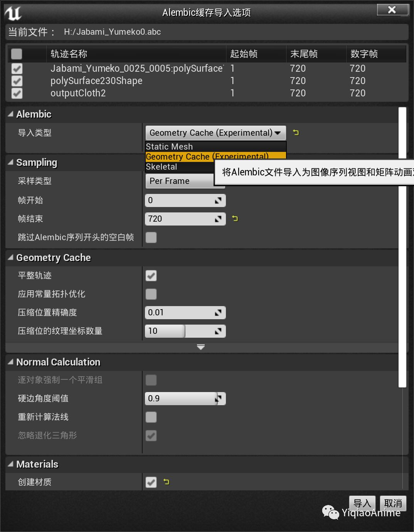Image resolution: width=414 pixels, height=532 pixels.
Task: Click the 导入 button to import
Action: pyautogui.click(x=362, y=503)
